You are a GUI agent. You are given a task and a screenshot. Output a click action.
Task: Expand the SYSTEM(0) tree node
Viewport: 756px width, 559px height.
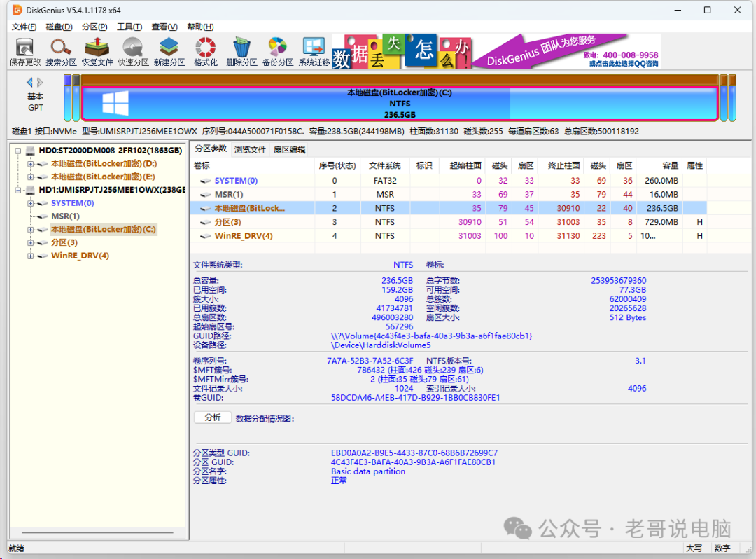[30, 203]
